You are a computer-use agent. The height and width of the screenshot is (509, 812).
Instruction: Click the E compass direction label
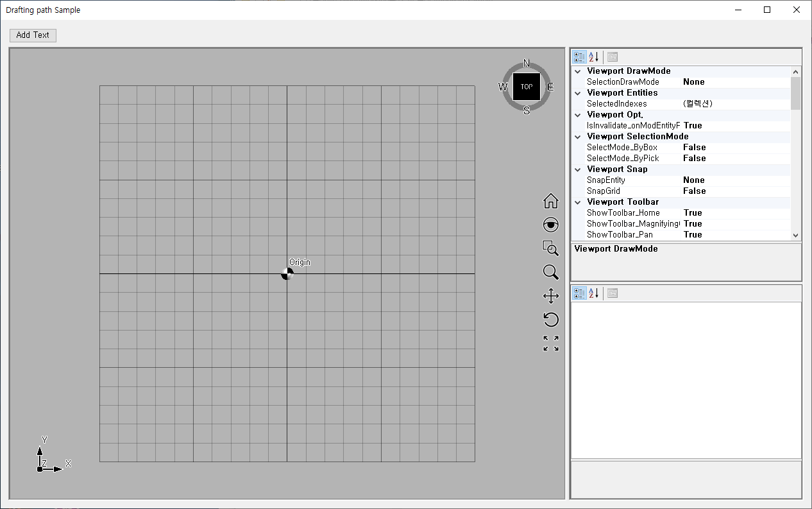click(550, 87)
